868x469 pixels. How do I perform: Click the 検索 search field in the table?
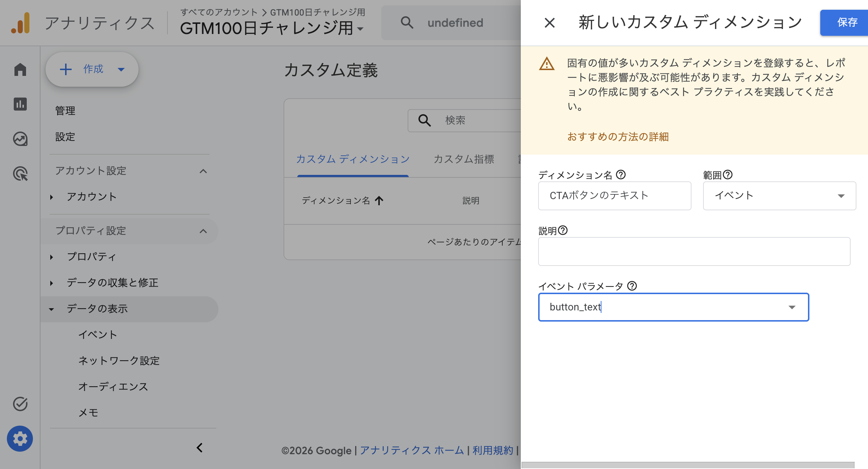[464, 120]
